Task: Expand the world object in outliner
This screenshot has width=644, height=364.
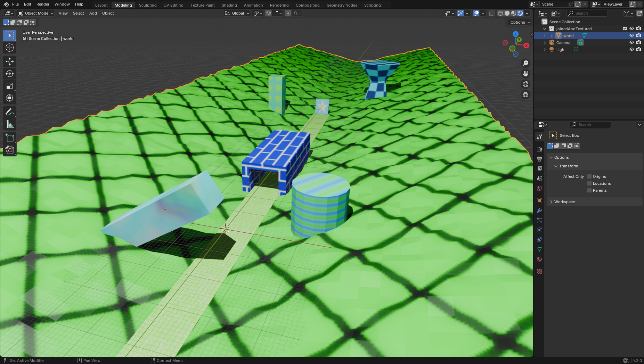Action: (x=552, y=36)
